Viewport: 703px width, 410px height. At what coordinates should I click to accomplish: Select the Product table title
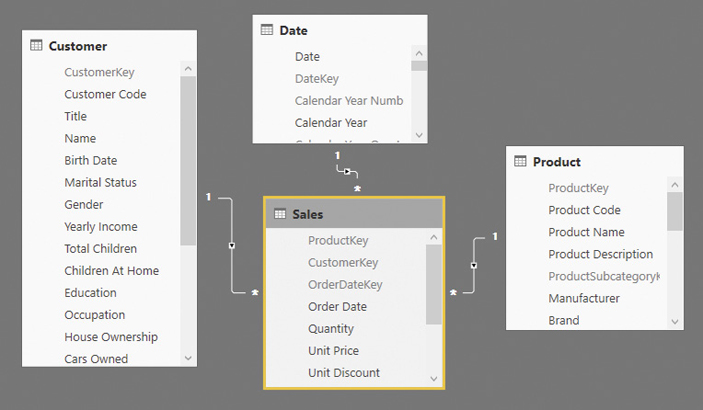tap(557, 162)
